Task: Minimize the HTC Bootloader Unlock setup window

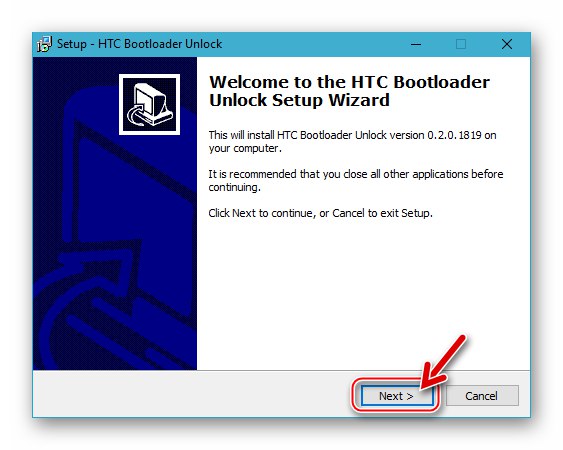Action: pyautogui.click(x=416, y=44)
